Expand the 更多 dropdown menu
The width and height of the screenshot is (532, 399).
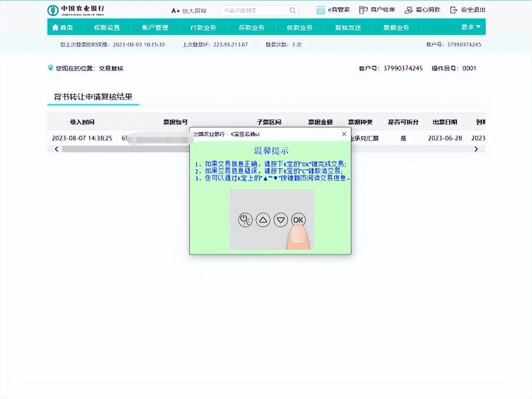tap(471, 27)
